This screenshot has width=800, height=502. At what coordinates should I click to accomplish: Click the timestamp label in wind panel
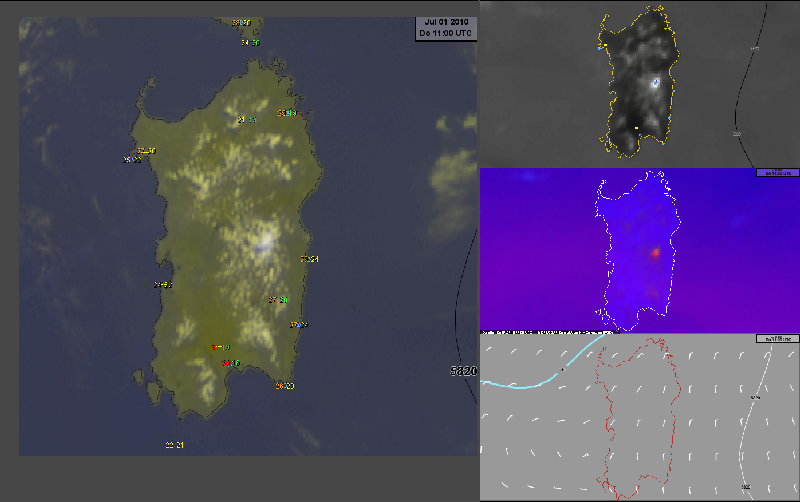click(x=776, y=339)
